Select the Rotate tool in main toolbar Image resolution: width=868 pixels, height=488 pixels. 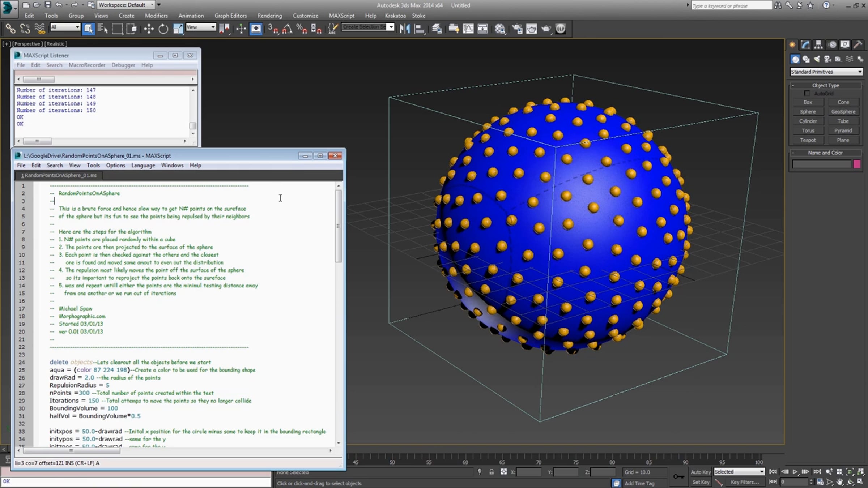point(163,29)
